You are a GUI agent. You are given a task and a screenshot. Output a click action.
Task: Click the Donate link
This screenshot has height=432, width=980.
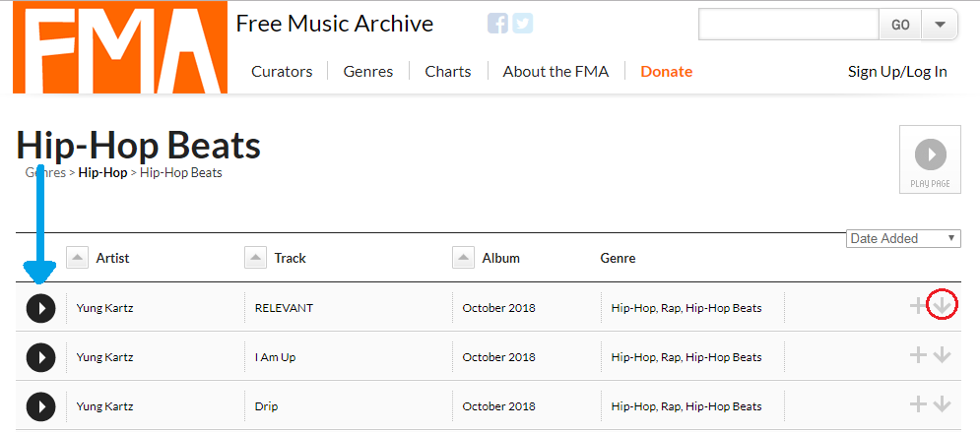(x=666, y=72)
